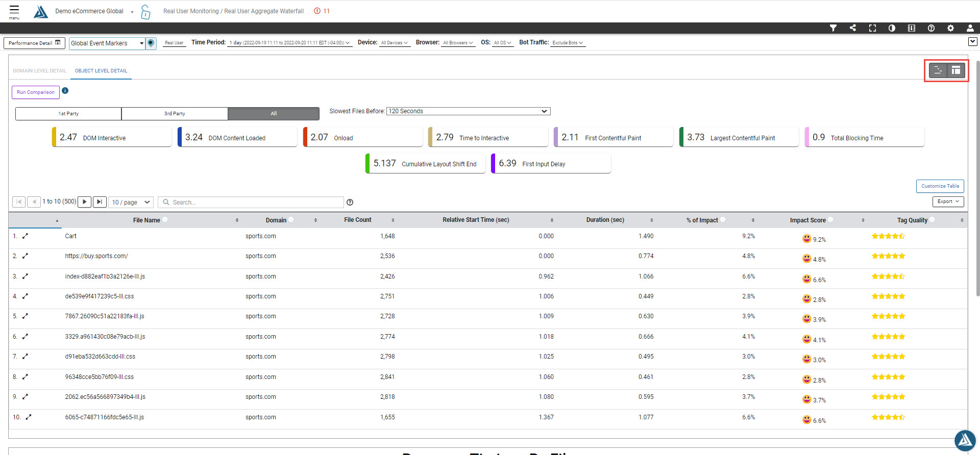Go to next page of table
The image size is (980, 455).
[84, 202]
